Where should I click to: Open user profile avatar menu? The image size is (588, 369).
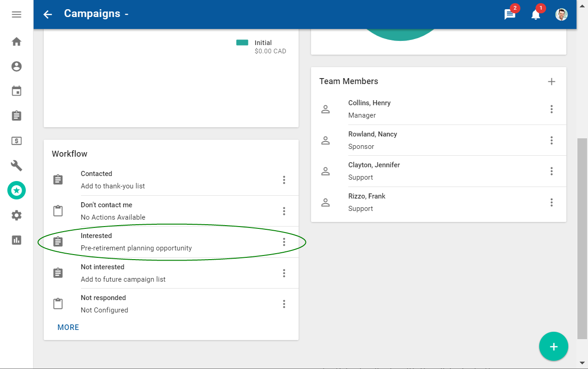(561, 15)
